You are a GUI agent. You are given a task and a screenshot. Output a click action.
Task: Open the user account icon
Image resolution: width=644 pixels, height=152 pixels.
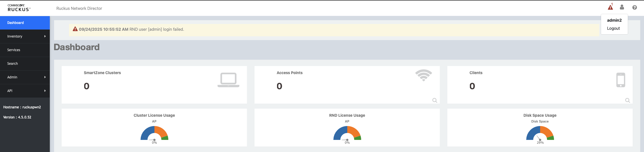622,7
